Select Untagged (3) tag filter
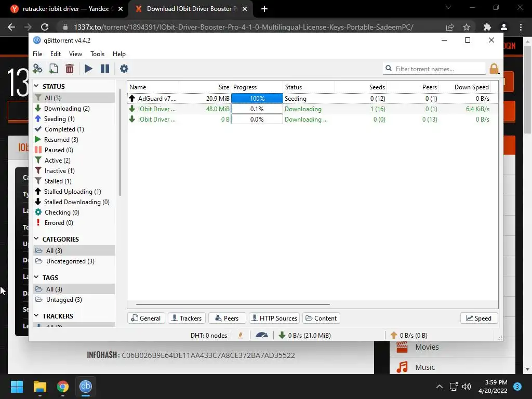 pyautogui.click(x=74, y=300)
